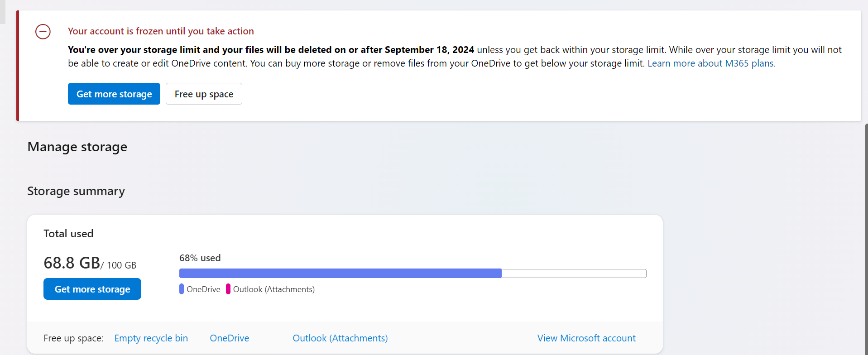Click the red frozen account warning icon

(x=43, y=32)
